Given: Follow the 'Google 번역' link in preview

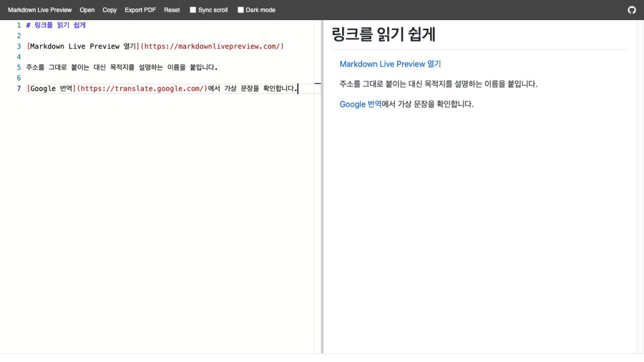Looking at the screenshot, I should coord(360,104).
